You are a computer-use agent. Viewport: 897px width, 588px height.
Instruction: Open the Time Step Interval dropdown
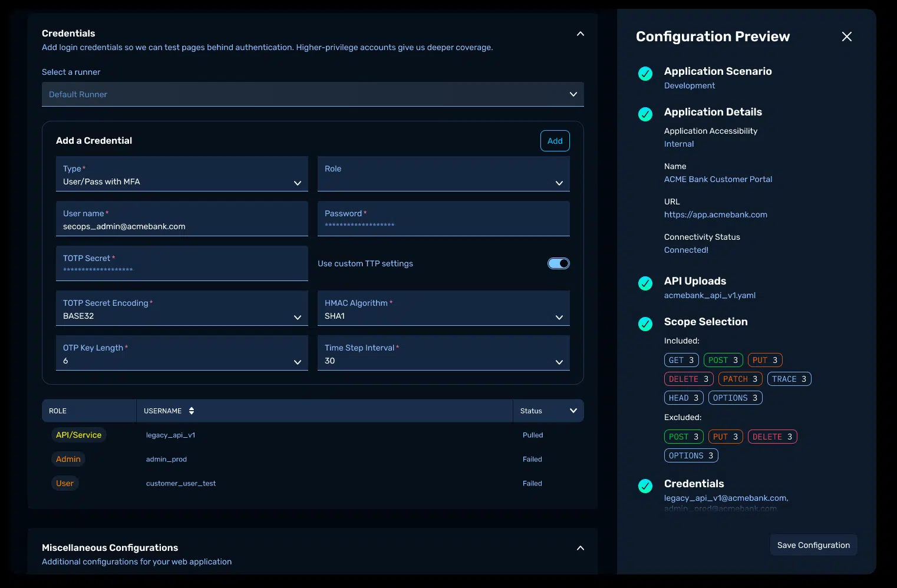(x=444, y=353)
